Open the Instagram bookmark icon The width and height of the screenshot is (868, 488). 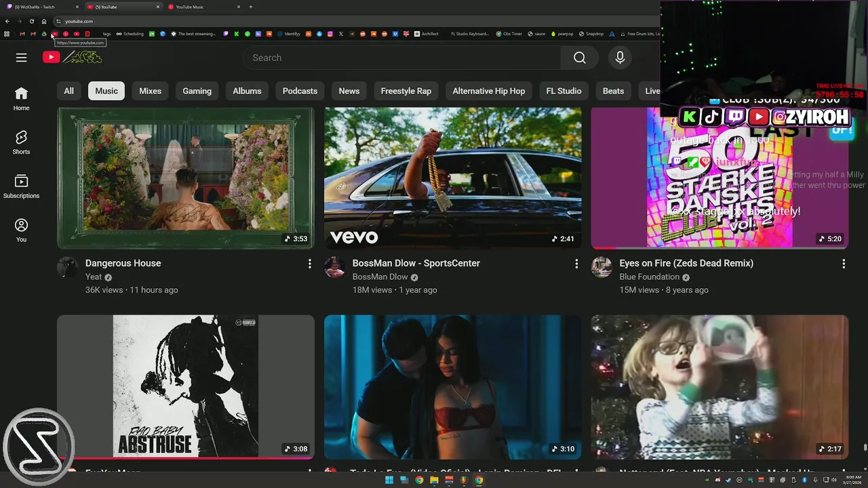pos(330,33)
